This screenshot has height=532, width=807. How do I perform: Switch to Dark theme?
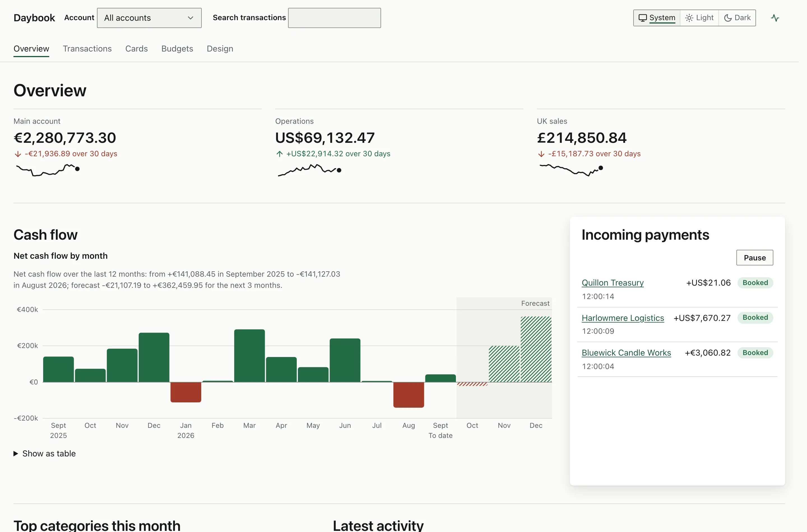click(x=737, y=18)
